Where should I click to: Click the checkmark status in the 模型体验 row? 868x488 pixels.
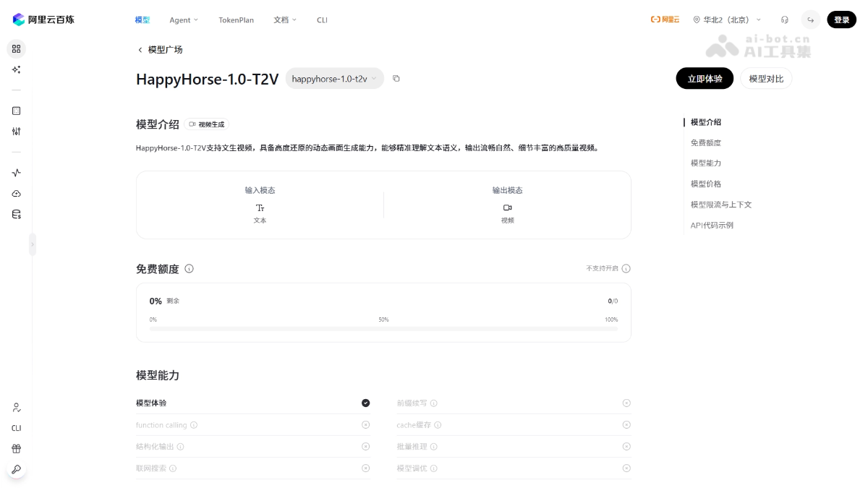tap(366, 403)
